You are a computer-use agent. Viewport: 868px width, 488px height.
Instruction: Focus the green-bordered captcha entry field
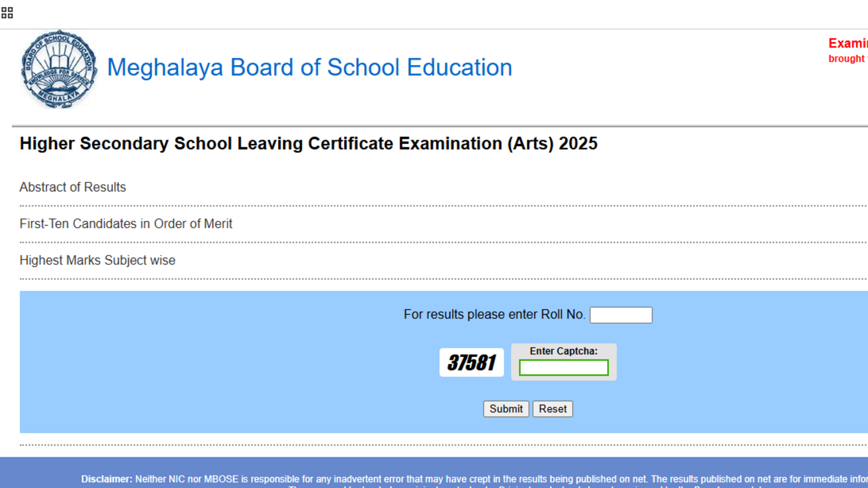(x=564, y=368)
